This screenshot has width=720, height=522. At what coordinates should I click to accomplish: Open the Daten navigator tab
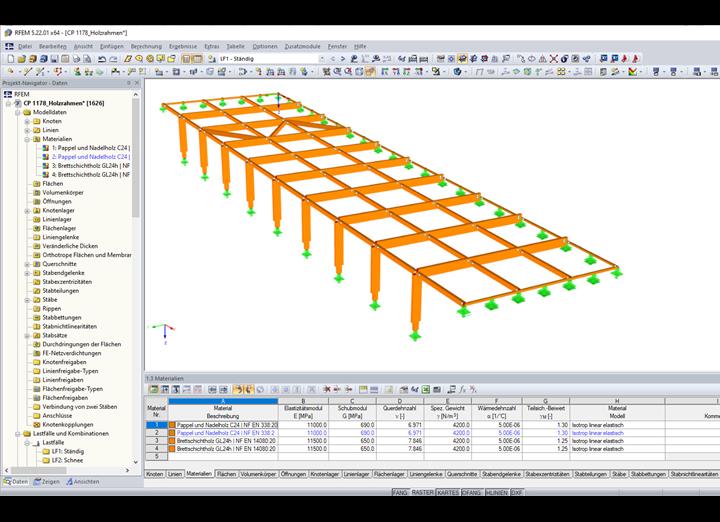16,482
